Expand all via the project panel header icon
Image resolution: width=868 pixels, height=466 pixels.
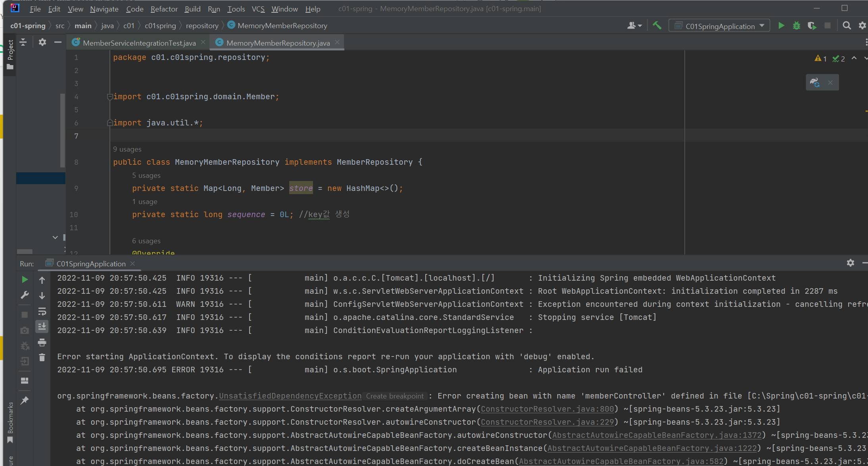click(23, 42)
